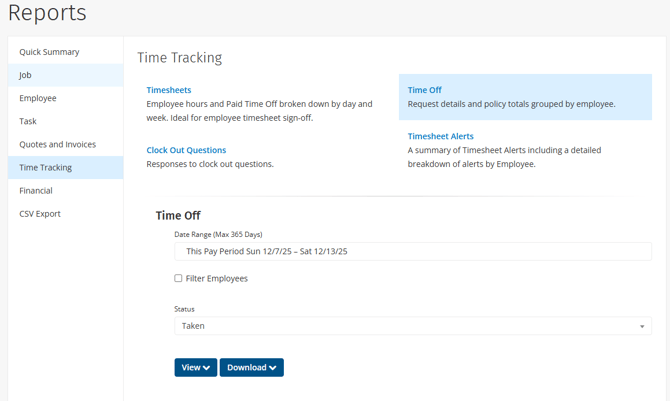Image resolution: width=670 pixels, height=401 pixels.
Task: Click the Reports page heading
Action: [47, 14]
